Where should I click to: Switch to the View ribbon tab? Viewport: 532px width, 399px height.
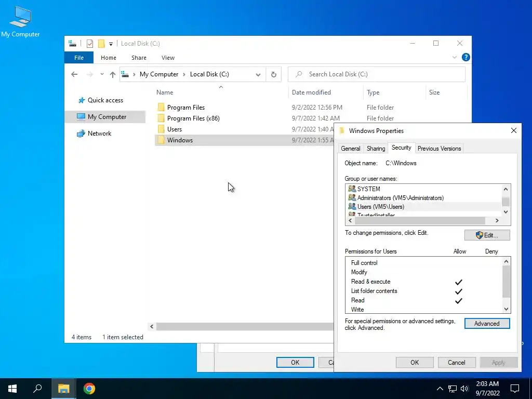(168, 58)
